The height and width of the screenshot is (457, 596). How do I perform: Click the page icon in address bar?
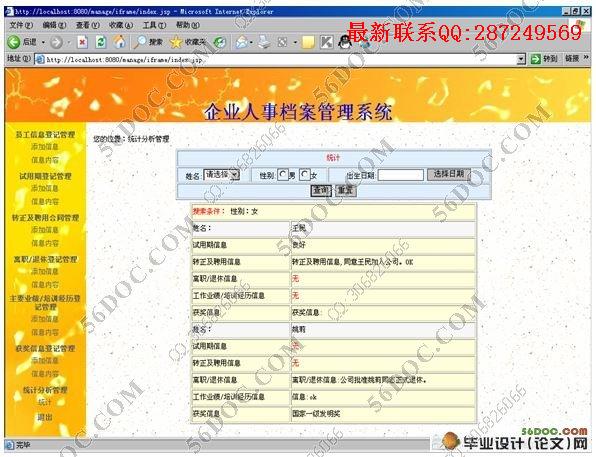tap(40, 60)
